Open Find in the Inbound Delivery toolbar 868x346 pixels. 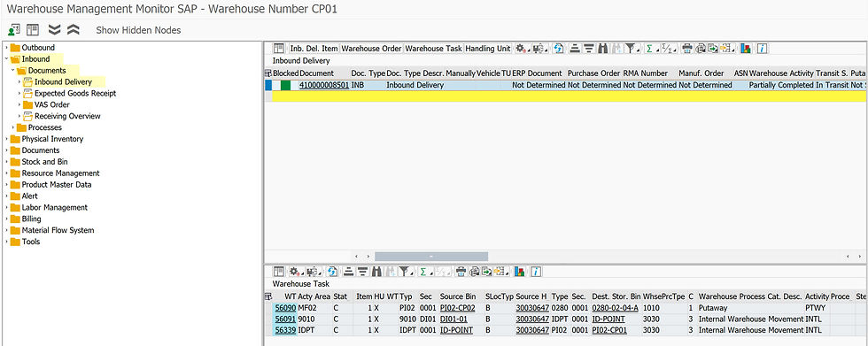point(603,48)
